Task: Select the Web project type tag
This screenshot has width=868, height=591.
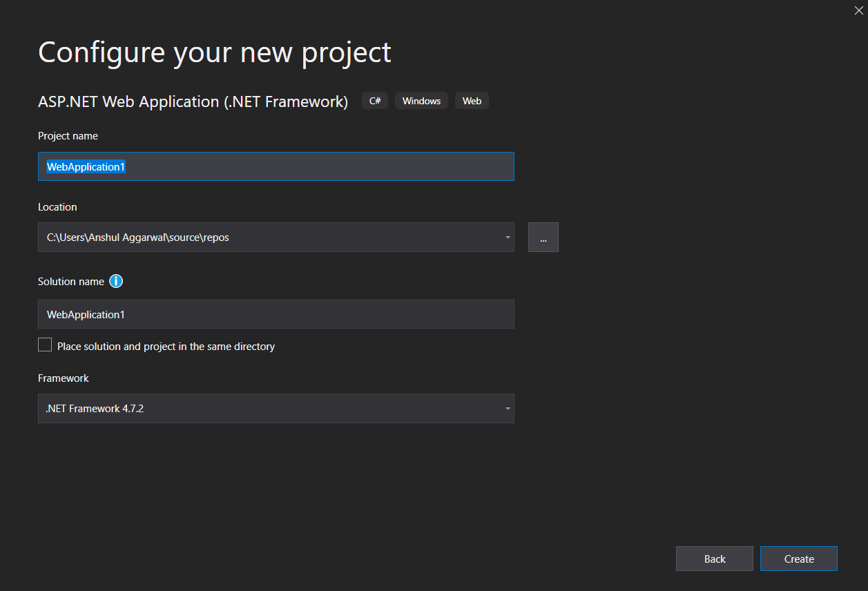Action: pyautogui.click(x=472, y=100)
